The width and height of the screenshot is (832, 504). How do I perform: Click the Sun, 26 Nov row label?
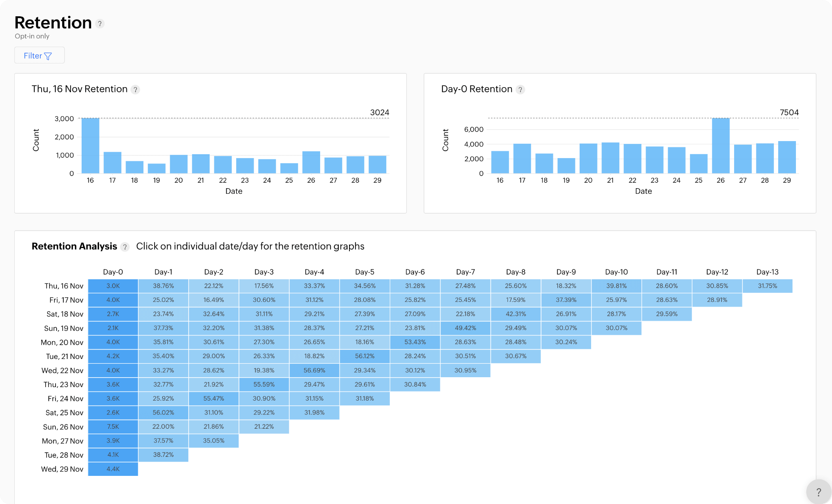63,427
